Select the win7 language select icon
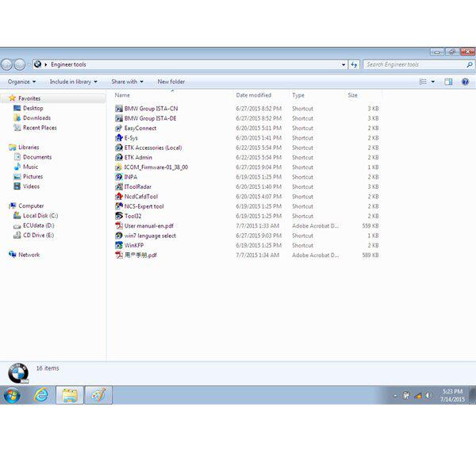Viewport: 476px width, 476px height. tap(119, 236)
